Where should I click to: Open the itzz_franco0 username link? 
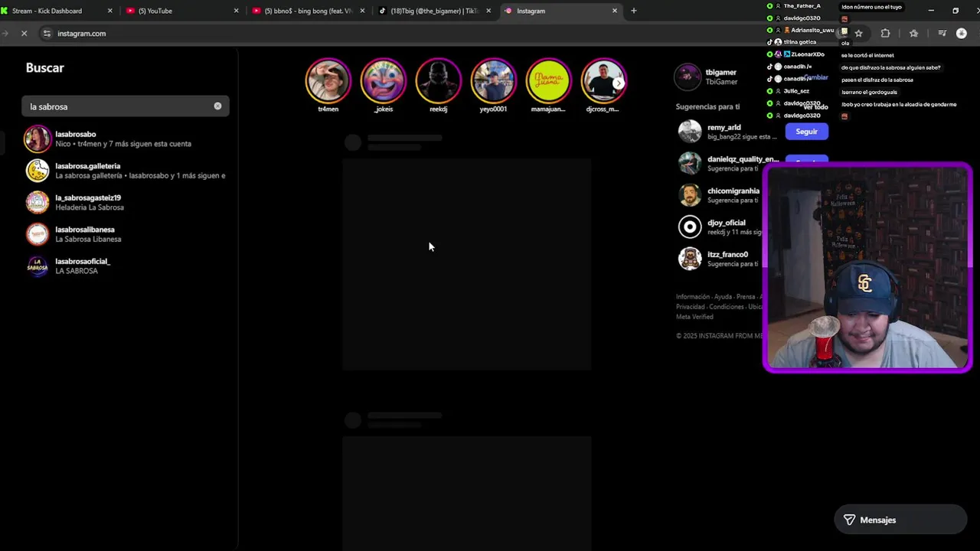[728, 255]
